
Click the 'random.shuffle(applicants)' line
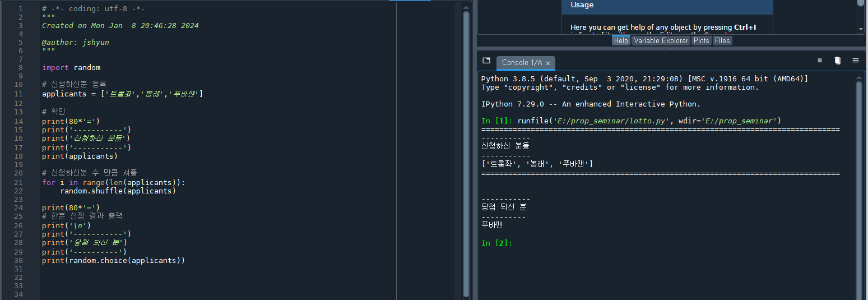[118, 191]
